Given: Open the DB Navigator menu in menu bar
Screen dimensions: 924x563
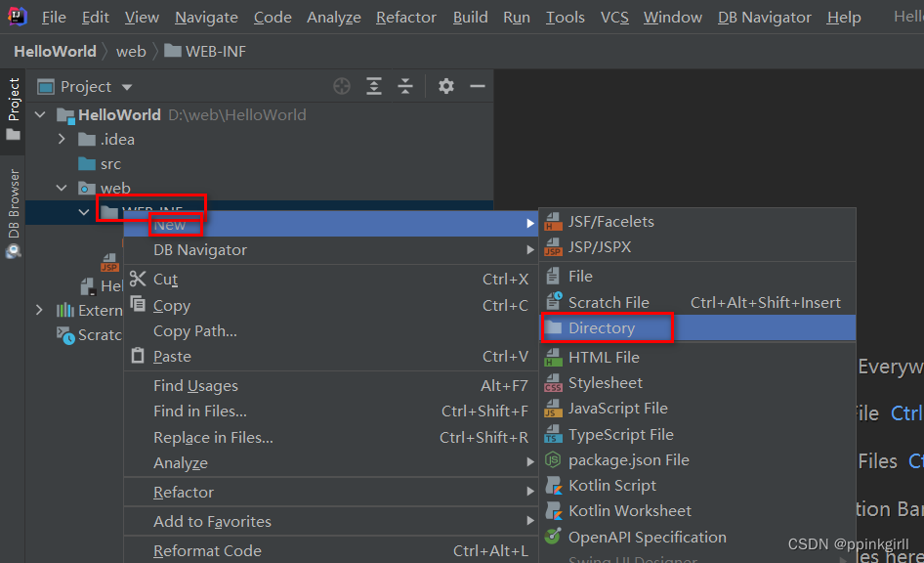Looking at the screenshot, I should point(765,17).
